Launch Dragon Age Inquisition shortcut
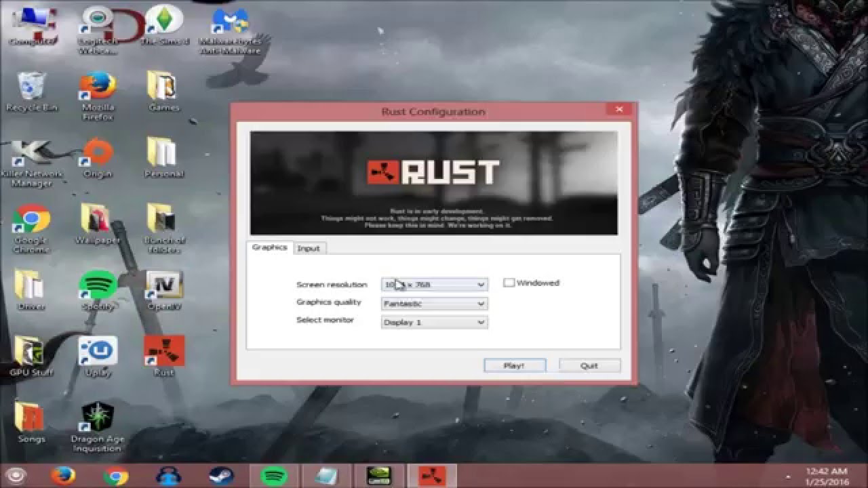 pos(98,427)
